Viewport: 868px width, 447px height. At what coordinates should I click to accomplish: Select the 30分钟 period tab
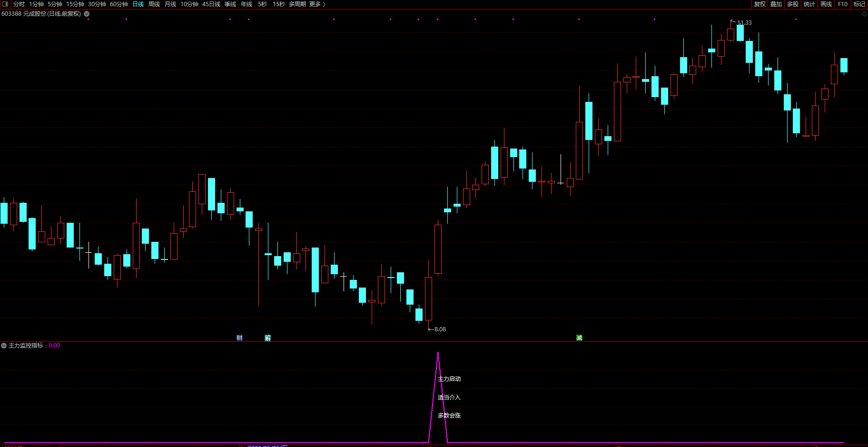point(97,4)
